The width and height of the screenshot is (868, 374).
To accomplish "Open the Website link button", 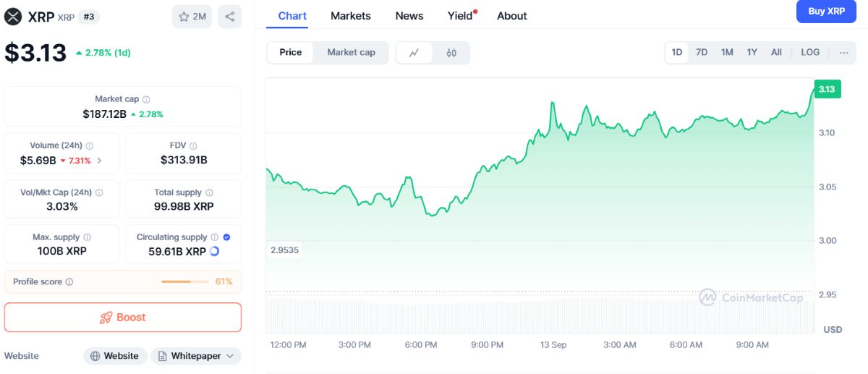I will pos(115,356).
